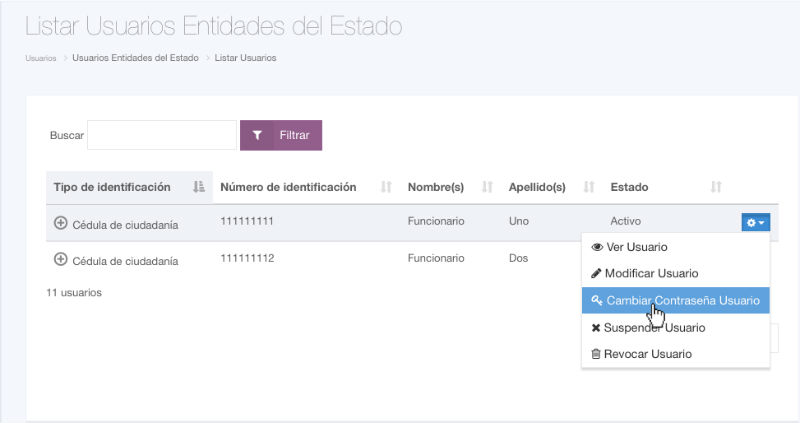Viewport: 800px width, 423px height.
Task: Click sort icon beside Tipo de identificación
Action: (x=198, y=187)
